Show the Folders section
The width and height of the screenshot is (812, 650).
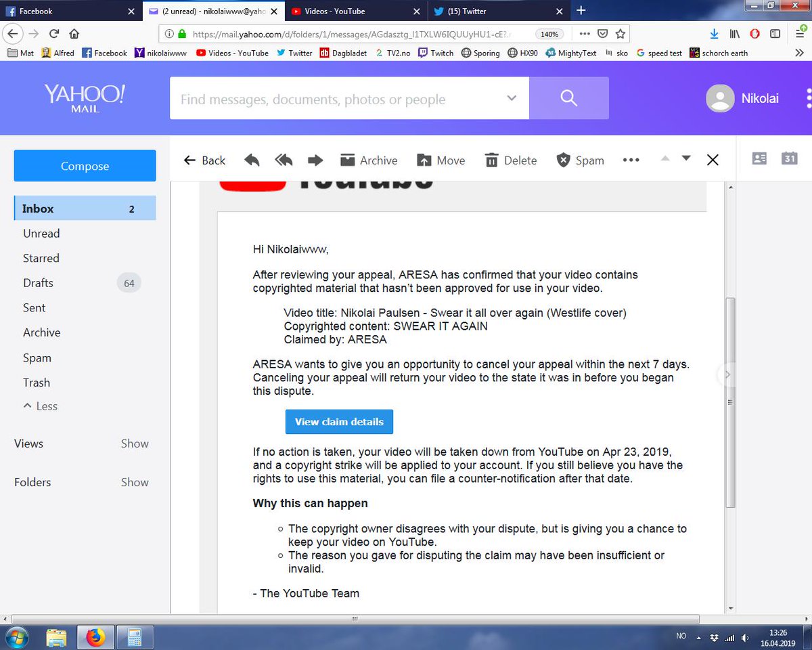pos(135,482)
